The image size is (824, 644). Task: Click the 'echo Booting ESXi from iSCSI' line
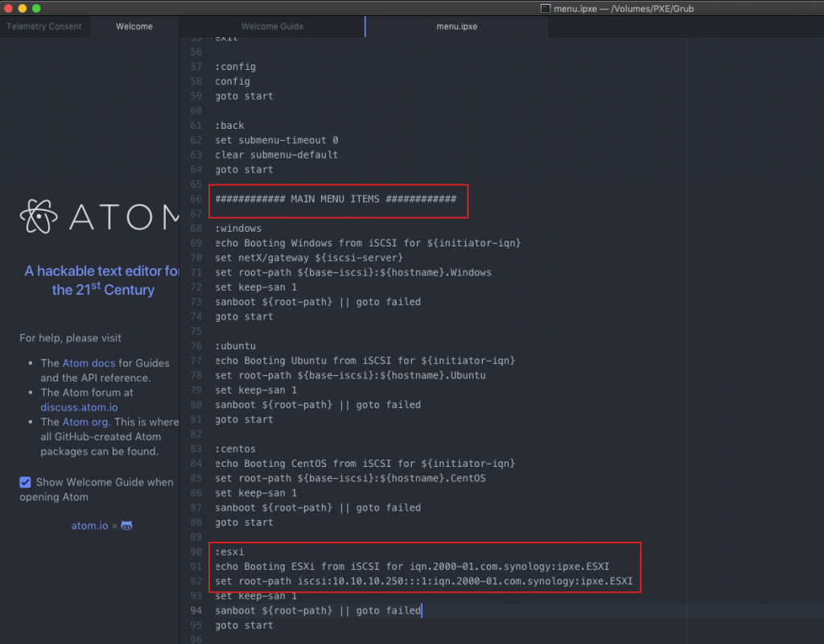pos(413,567)
